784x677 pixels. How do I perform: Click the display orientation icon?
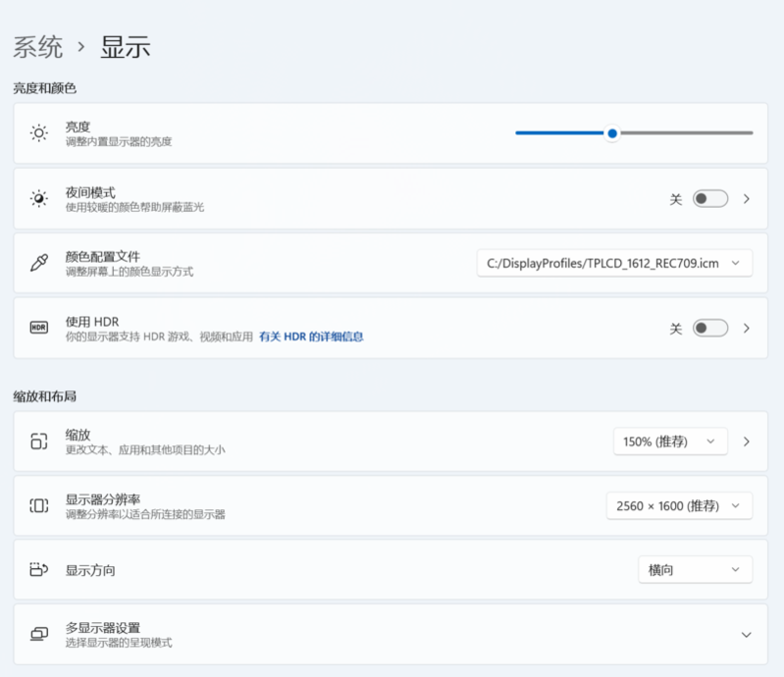38,570
